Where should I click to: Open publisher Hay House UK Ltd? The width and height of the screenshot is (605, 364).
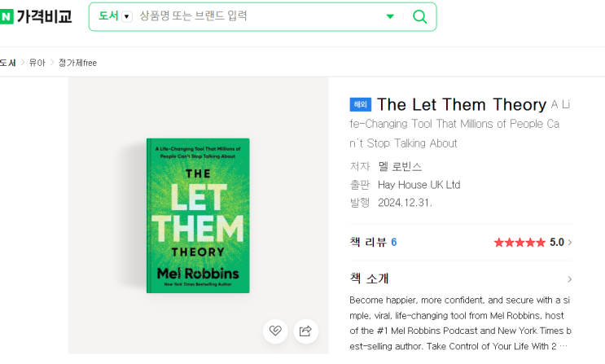[419, 185]
